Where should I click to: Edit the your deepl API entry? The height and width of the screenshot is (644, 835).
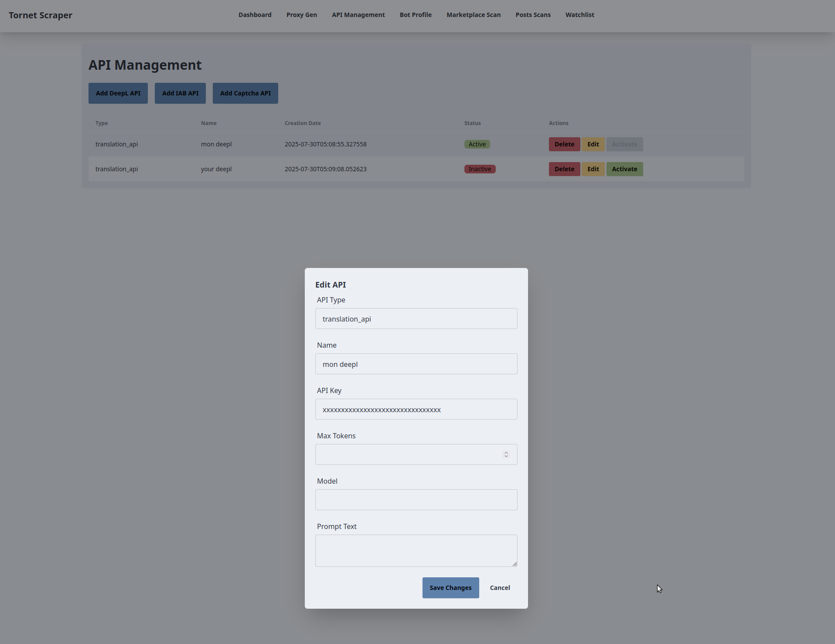click(x=593, y=169)
